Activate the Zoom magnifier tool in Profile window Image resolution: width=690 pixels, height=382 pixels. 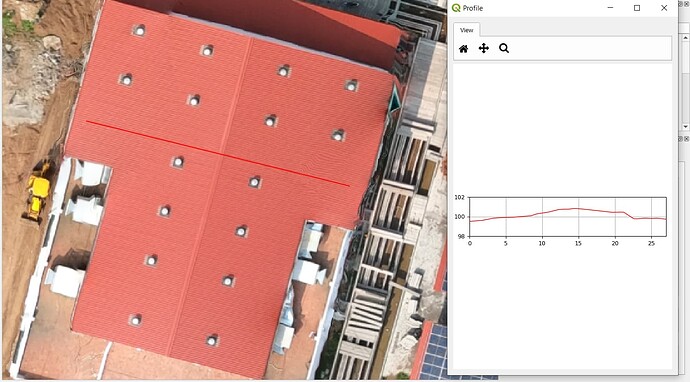click(x=504, y=48)
